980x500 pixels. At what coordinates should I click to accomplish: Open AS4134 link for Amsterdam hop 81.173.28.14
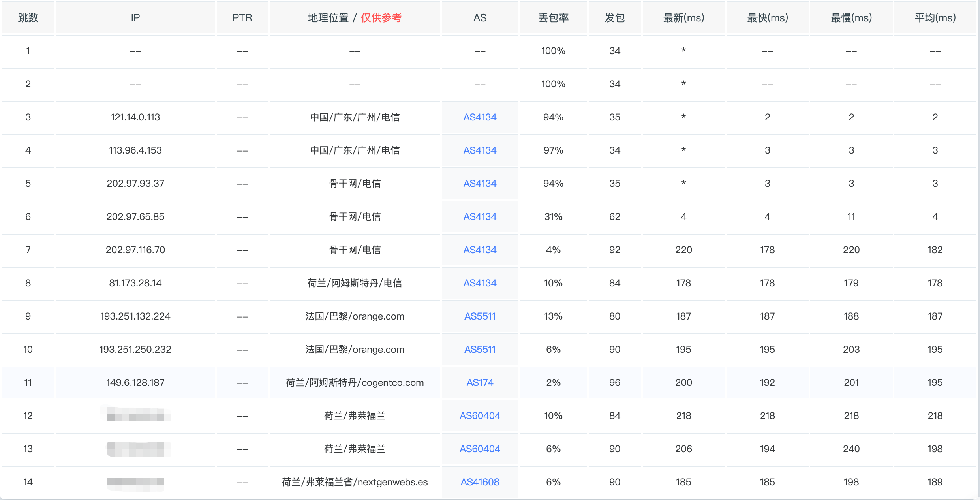480,283
